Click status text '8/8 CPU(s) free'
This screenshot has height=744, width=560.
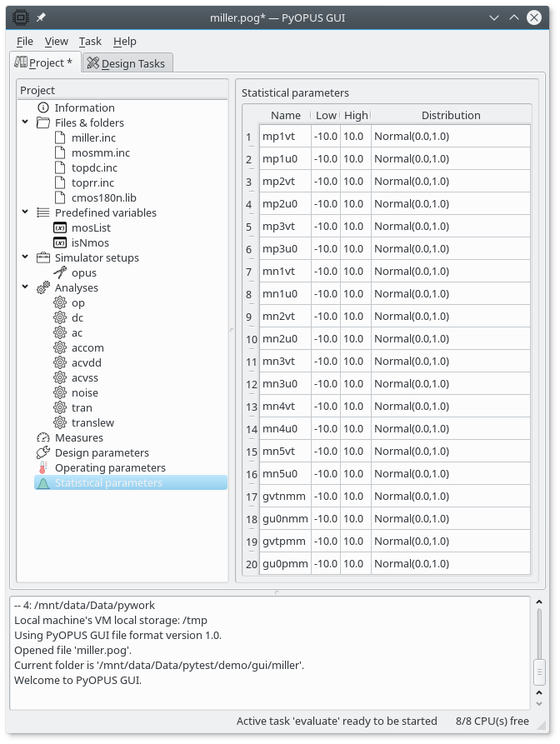pyautogui.click(x=492, y=722)
